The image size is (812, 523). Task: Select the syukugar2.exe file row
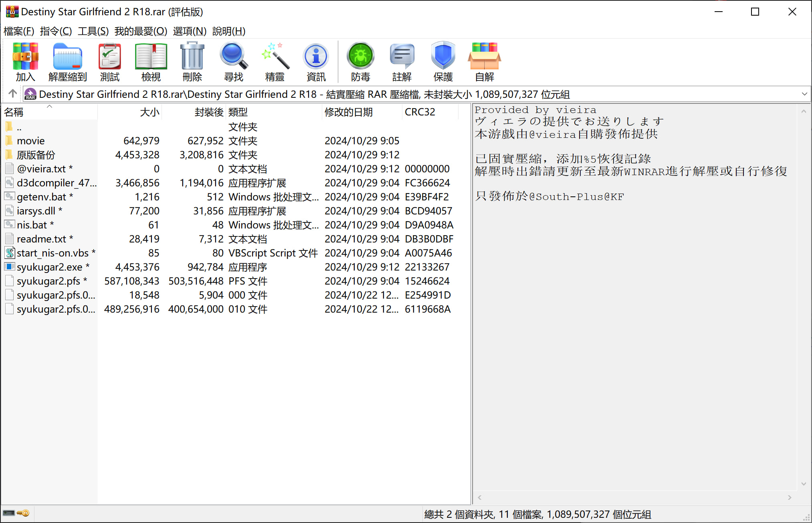(x=49, y=267)
